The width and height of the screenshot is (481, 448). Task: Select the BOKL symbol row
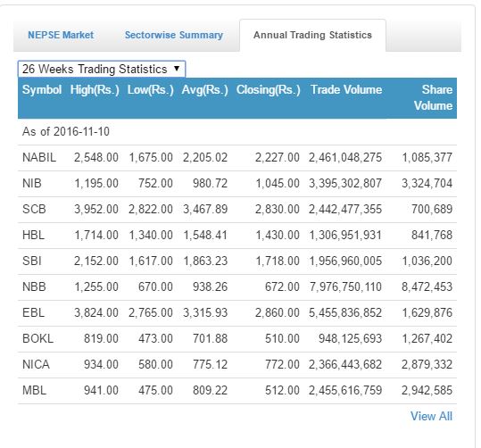click(237, 339)
